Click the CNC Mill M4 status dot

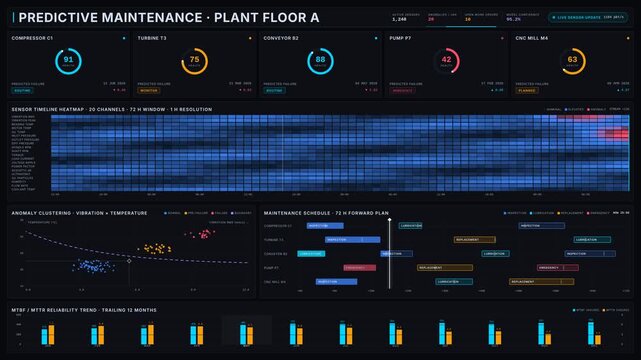pyautogui.click(x=628, y=38)
